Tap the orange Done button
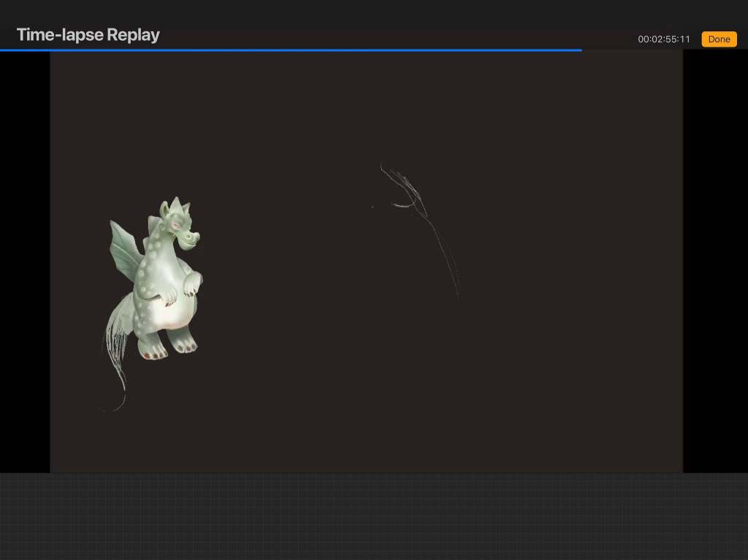Viewport: 748px width, 560px height. [x=719, y=39]
